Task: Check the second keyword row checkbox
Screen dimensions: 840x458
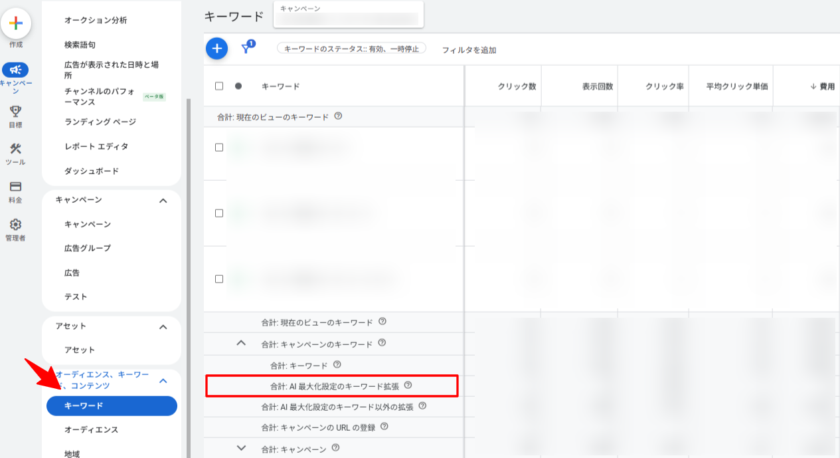Action: tap(219, 213)
